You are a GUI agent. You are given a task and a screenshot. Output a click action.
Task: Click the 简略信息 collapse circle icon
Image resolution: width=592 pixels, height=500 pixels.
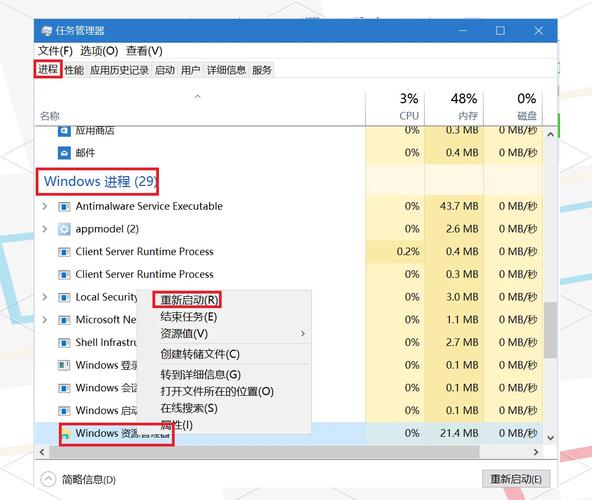[48, 480]
